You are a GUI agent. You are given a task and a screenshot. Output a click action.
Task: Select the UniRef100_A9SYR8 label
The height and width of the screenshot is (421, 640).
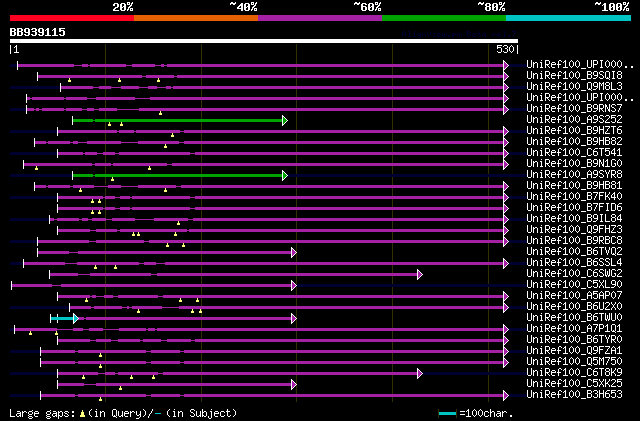click(x=574, y=175)
